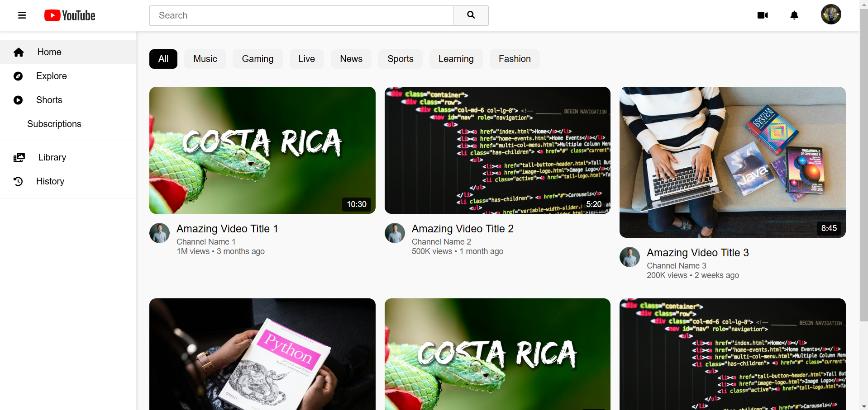Image resolution: width=868 pixels, height=410 pixels.
Task: Open Channel Name 3 avatar
Action: tap(630, 257)
